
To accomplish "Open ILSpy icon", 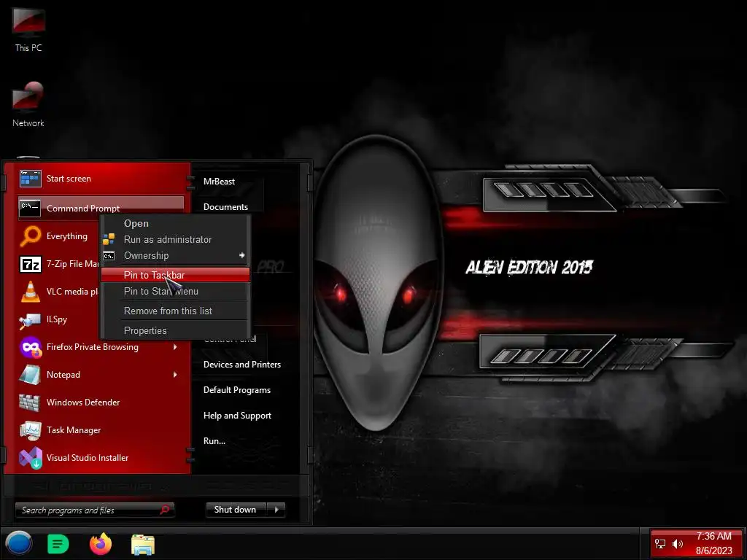I will [29, 320].
